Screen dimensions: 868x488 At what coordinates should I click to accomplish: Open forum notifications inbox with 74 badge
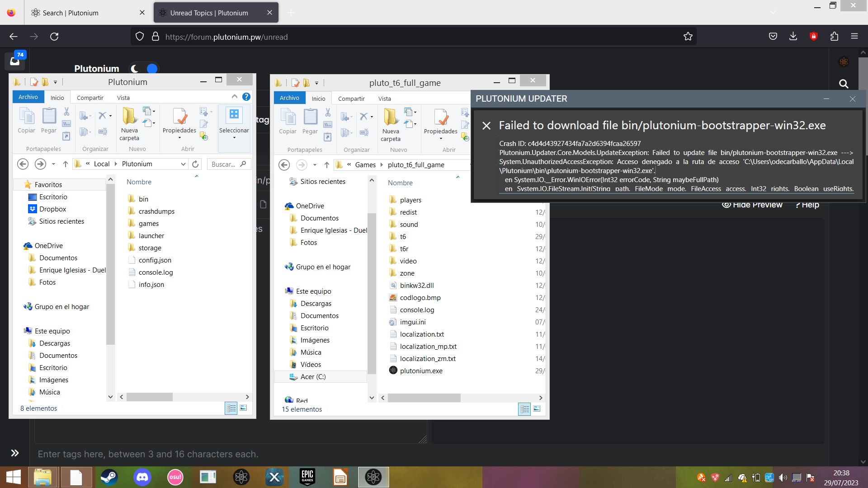click(x=15, y=60)
